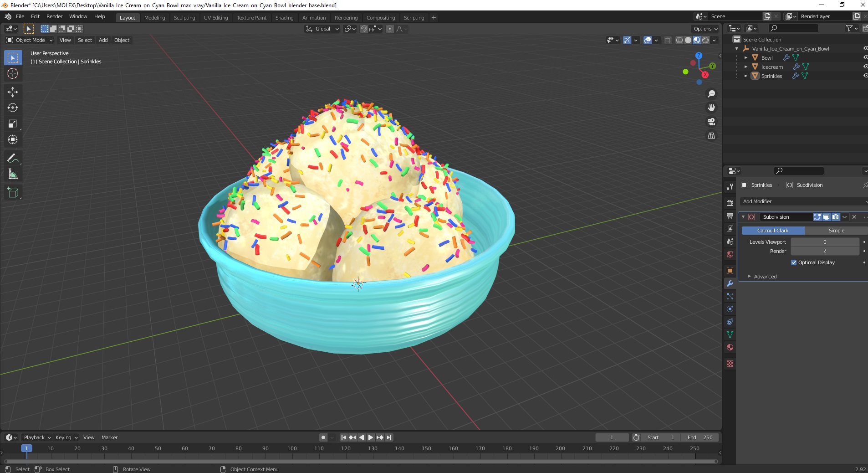This screenshot has height=473, width=868.
Task: Open the Object Mode dropdown
Action: click(29, 40)
